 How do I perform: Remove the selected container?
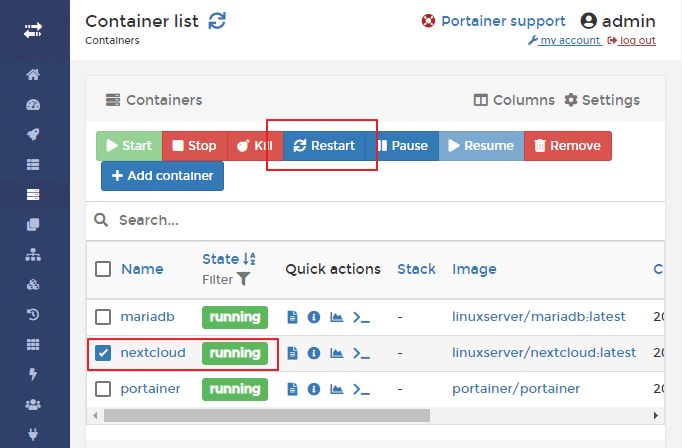[568, 146]
